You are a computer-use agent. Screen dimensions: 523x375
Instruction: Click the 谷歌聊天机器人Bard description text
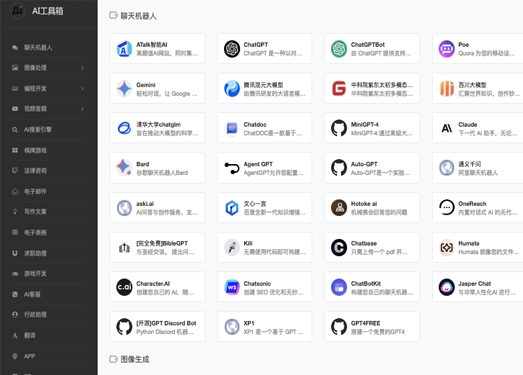pyautogui.click(x=162, y=173)
